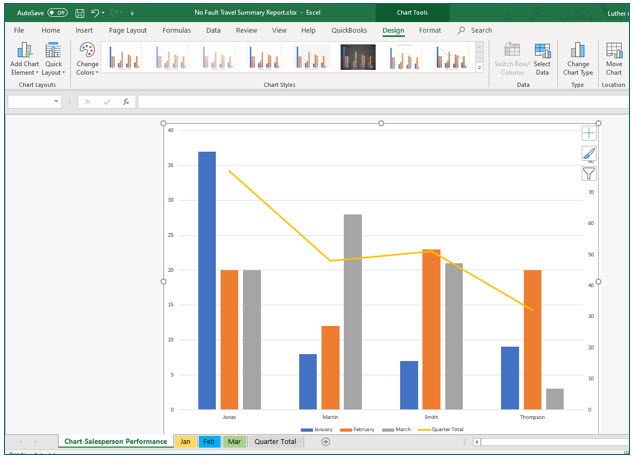632x458 pixels.
Task: Click the top-center chart resize handle
Action: point(381,123)
